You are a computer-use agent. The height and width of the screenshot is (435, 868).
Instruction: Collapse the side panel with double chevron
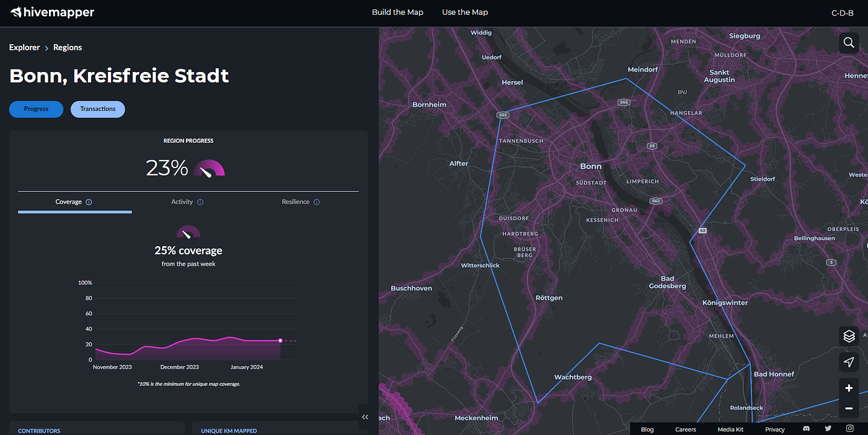tap(365, 418)
